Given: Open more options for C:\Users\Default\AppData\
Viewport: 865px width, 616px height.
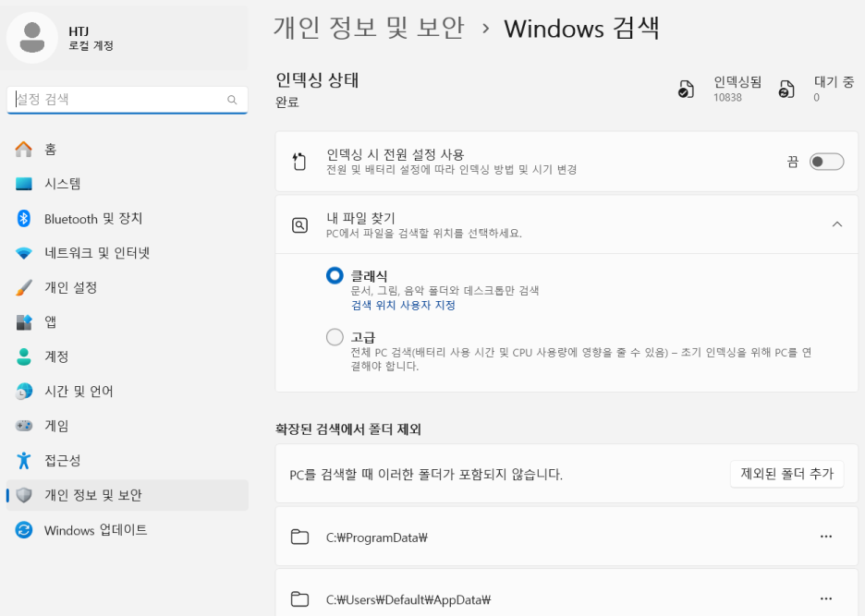Looking at the screenshot, I should point(826,598).
